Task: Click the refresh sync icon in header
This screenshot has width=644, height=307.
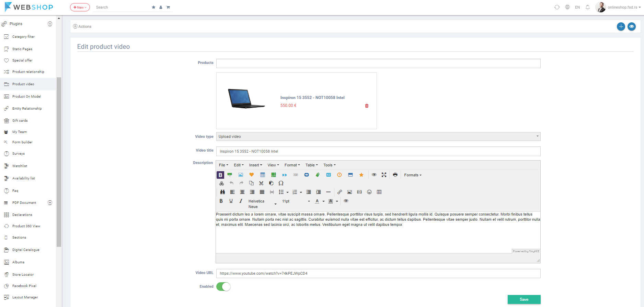Action: (x=557, y=7)
